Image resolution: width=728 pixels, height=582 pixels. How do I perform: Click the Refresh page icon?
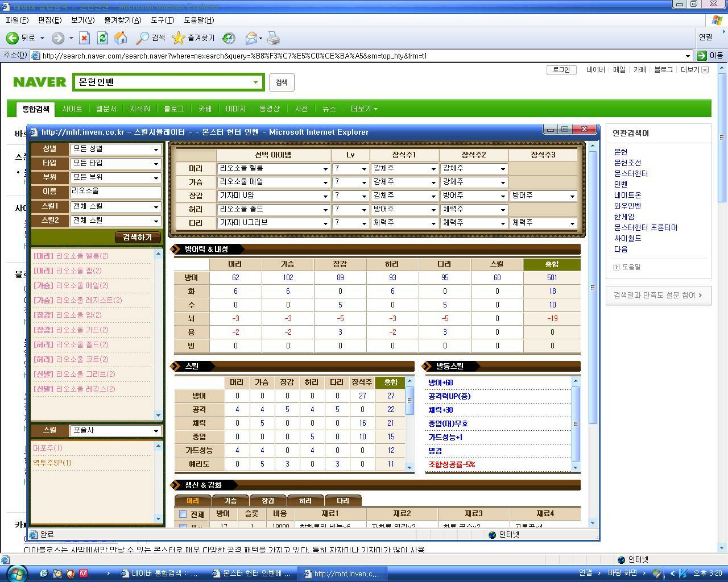(102, 38)
